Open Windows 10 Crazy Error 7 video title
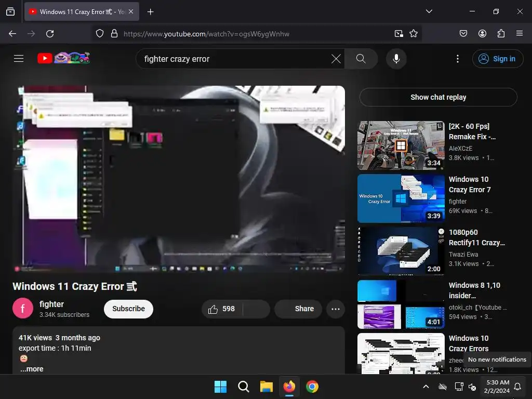532x399 pixels. tap(470, 184)
